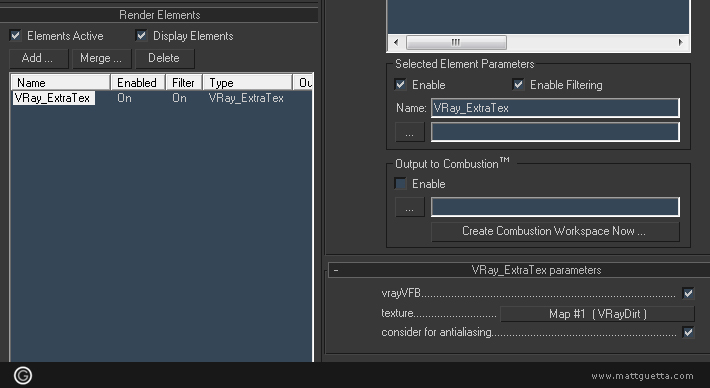Click Create Combustion Workspace Now button
The image size is (710, 388).
[555, 231]
